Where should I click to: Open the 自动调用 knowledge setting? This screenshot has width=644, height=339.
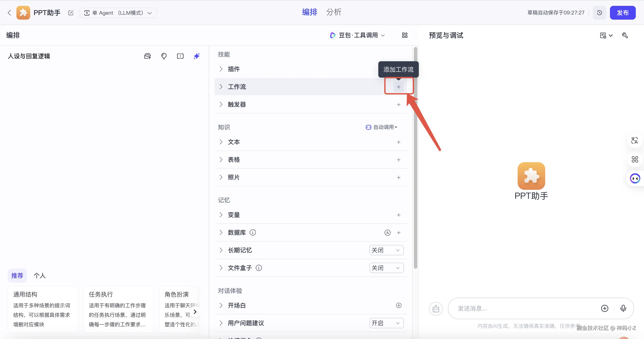(382, 127)
